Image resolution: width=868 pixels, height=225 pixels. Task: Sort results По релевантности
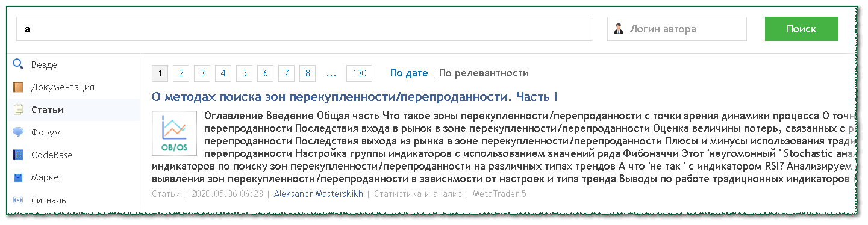[484, 73]
